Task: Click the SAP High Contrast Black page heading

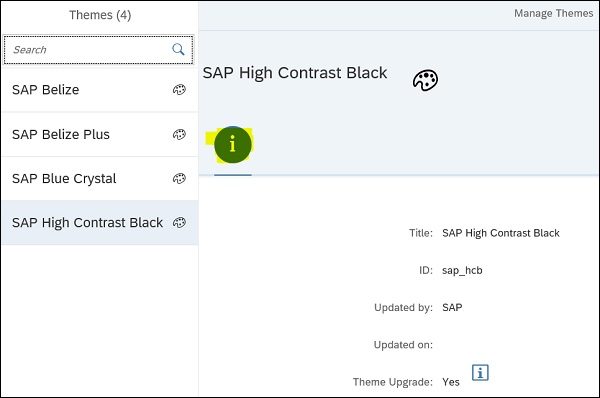Action: point(295,73)
